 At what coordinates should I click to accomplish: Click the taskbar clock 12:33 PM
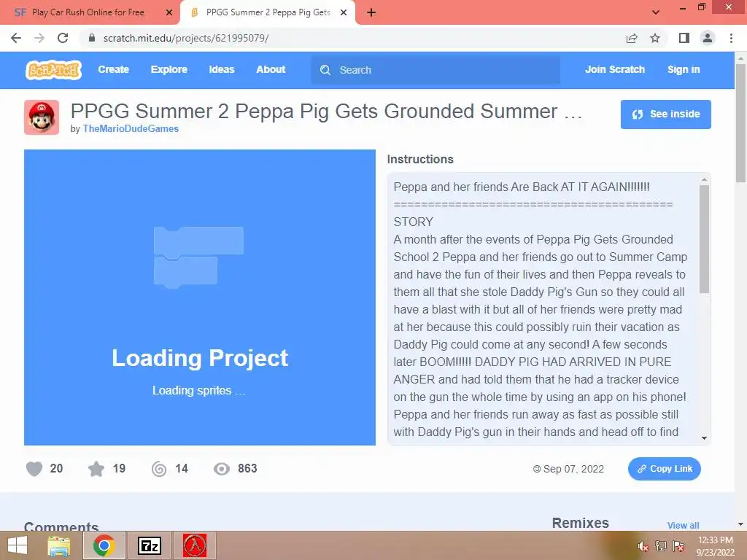pos(716,540)
